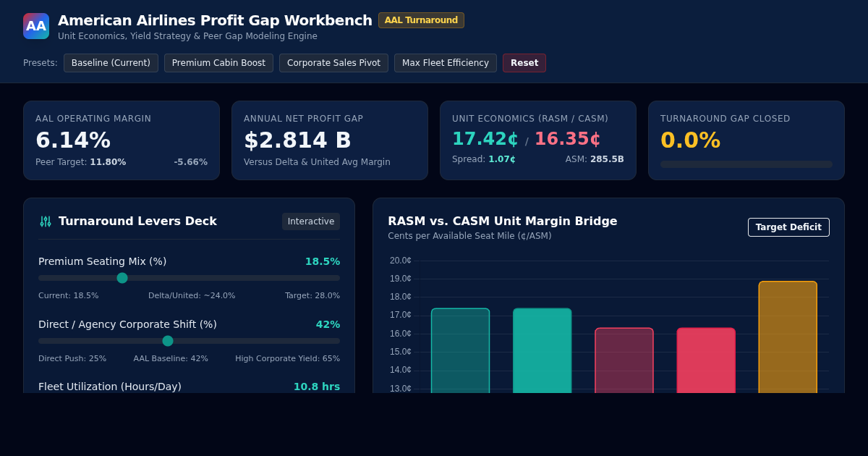
Task: Click the bright red chart bar
Action: pyautogui.click(x=706, y=360)
